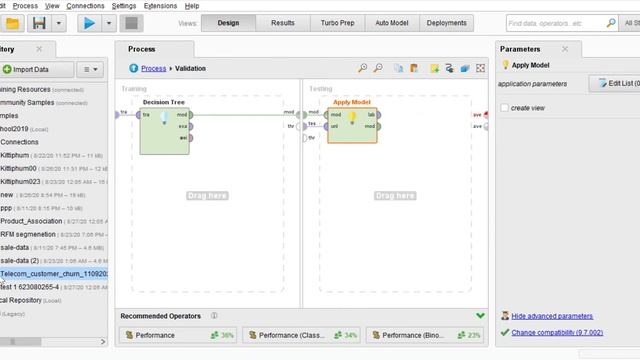640x360 pixels.
Task: Click the fit-to-window expand icon
Action: point(480,68)
